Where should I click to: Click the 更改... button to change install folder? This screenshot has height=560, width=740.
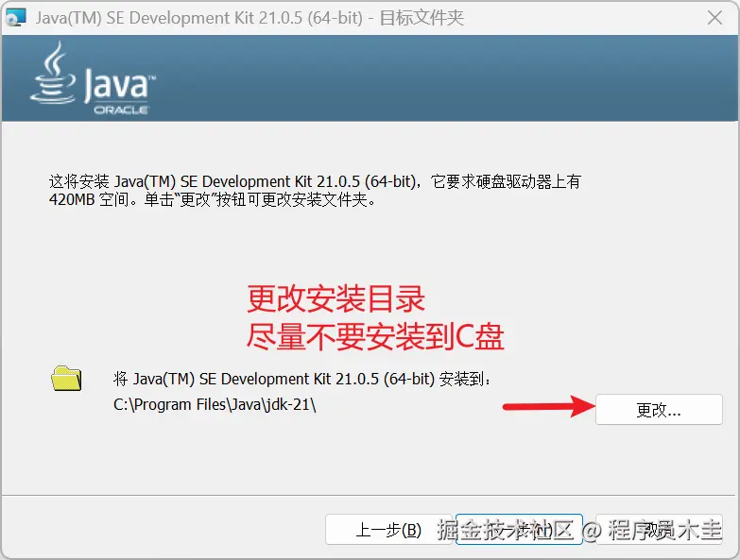click(x=659, y=410)
